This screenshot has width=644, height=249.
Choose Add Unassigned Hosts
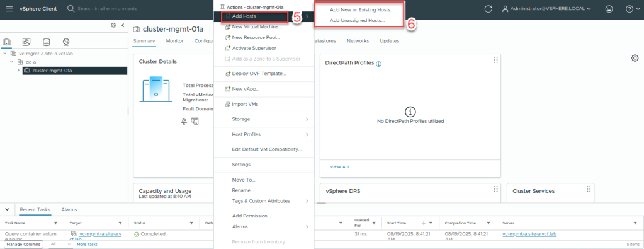pos(358,20)
